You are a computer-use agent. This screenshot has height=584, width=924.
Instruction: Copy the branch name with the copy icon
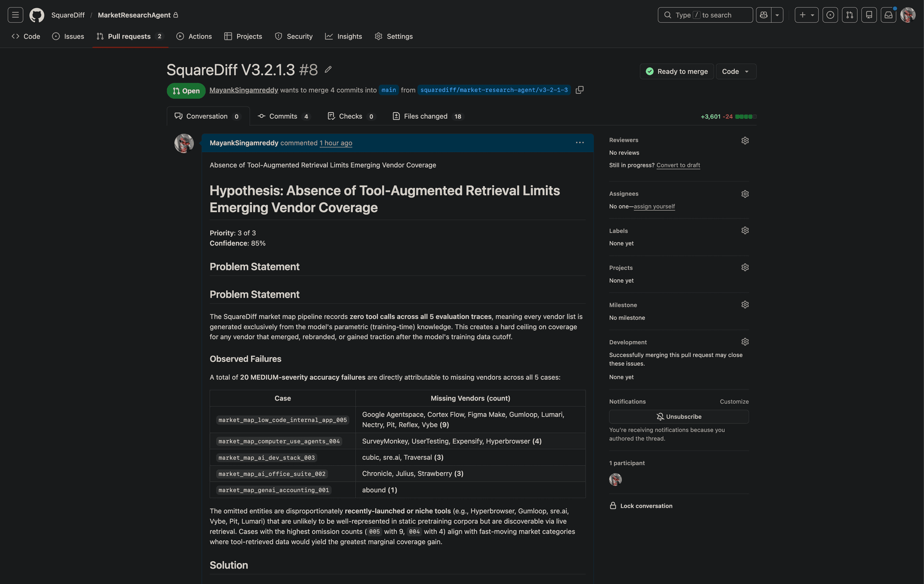[579, 90]
